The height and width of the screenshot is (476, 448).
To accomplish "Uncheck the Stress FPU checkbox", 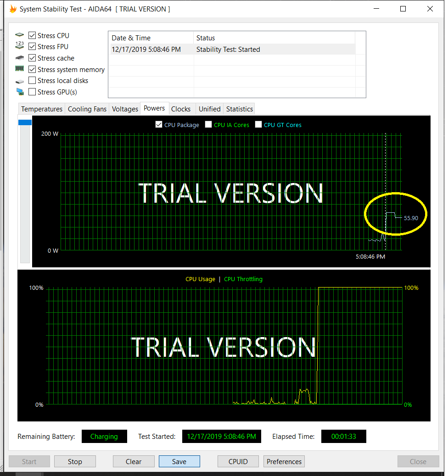I will point(32,46).
